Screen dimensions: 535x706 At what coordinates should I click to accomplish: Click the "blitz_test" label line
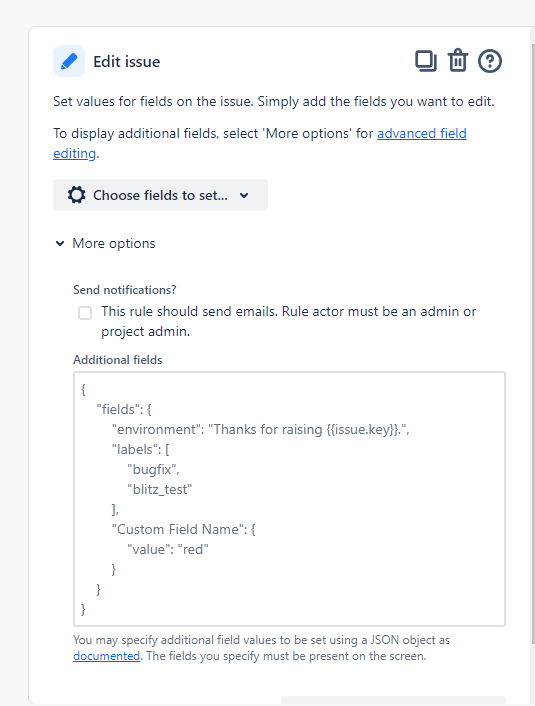click(x=160, y=489)
